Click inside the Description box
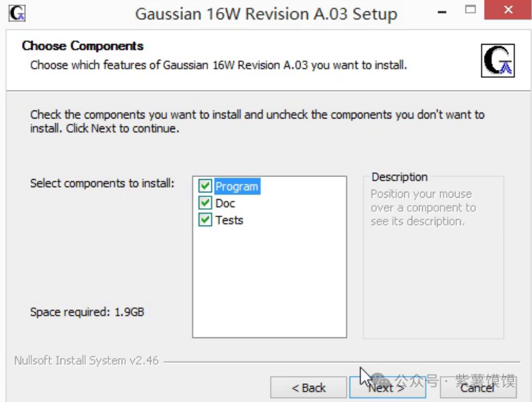The image size is (532, 402). [x=433, y=266]
